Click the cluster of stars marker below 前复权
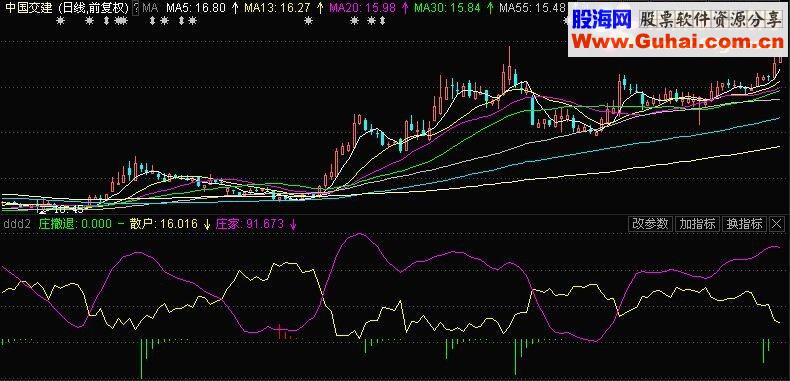 click(120, 21)
